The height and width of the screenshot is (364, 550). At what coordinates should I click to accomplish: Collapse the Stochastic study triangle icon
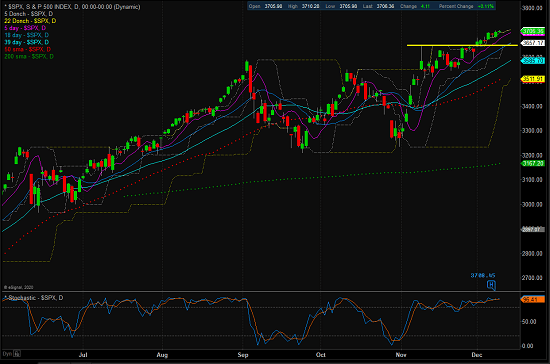[x=5, y=298]
